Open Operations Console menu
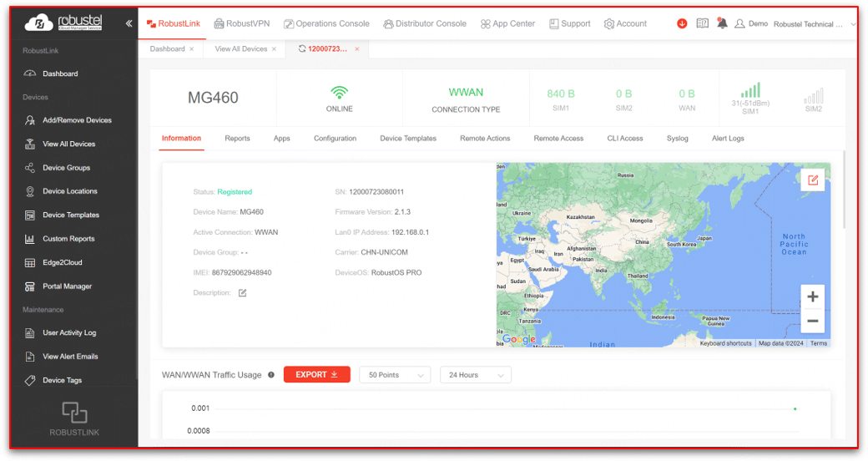Viewport: 868px width, 461px height. (x=326, y=23)
